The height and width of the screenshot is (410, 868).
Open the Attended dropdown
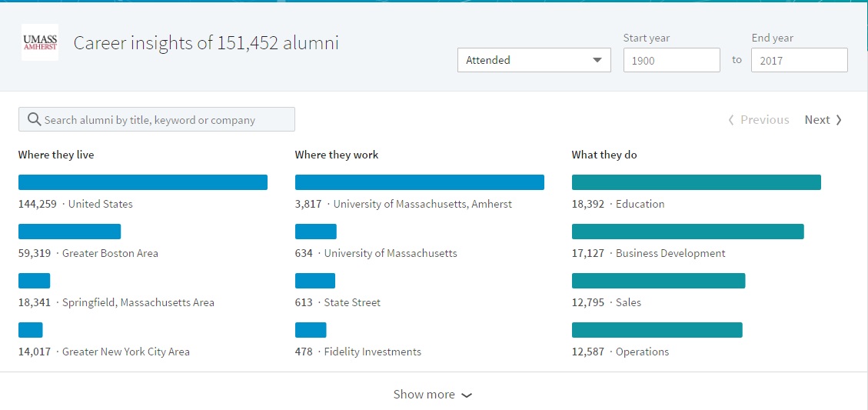[x=534, y=60]
